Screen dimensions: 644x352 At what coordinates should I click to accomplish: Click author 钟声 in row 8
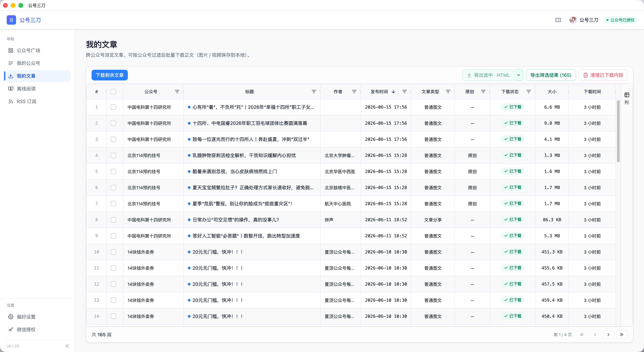click(329, 220)
